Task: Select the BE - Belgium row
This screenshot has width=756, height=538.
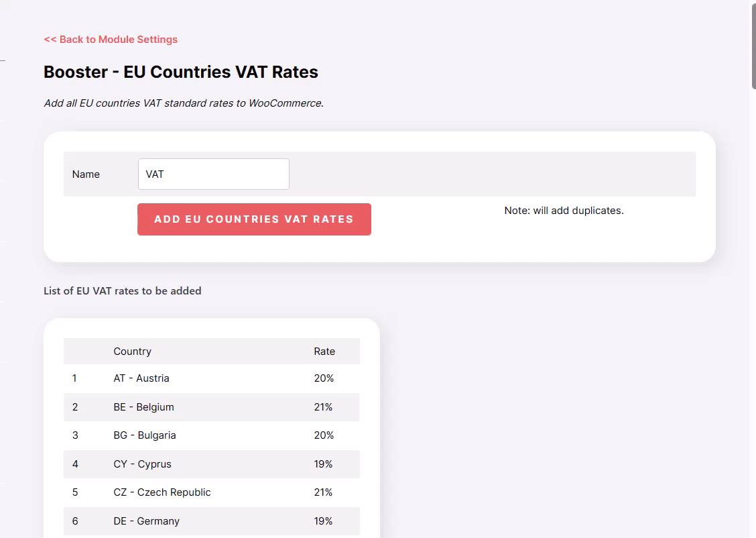Action: [x=212, y=407]
